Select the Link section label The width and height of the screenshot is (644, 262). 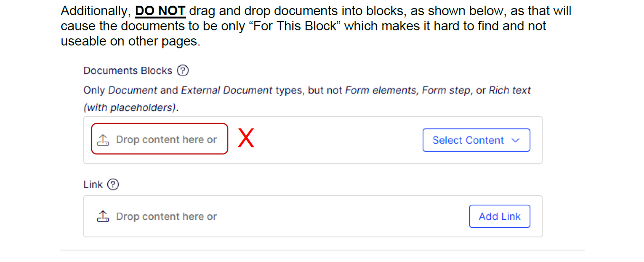pyautogui.click(x=93, y=184)
